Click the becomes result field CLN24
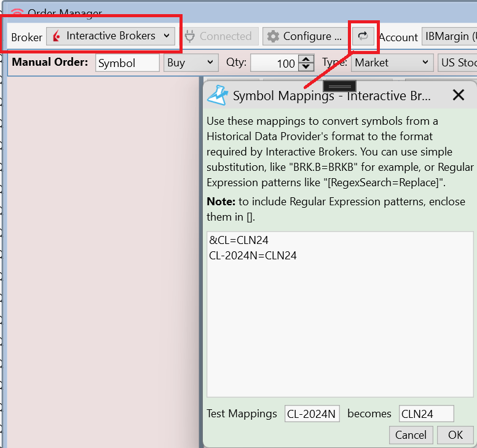Viewport: 477px width, 448px height. coord(426,414)
